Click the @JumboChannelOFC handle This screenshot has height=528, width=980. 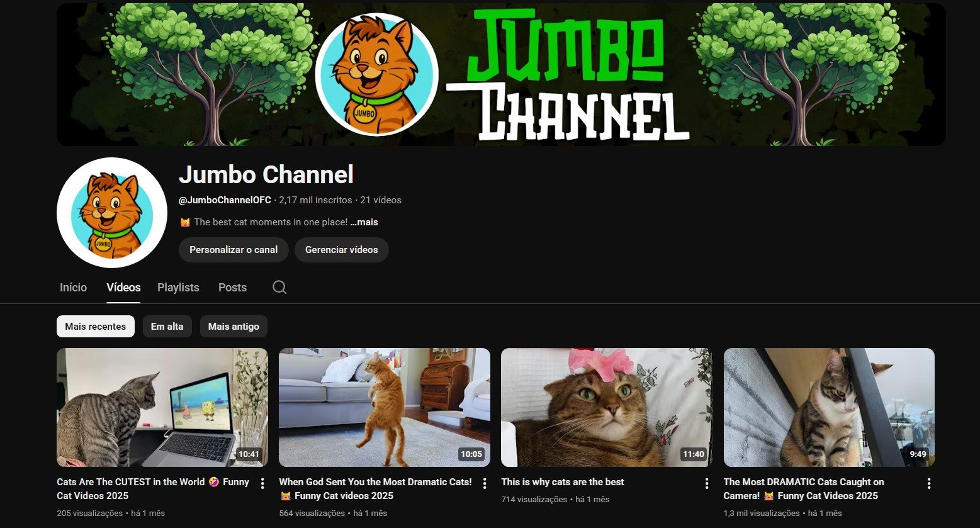(x=225, y=200)
